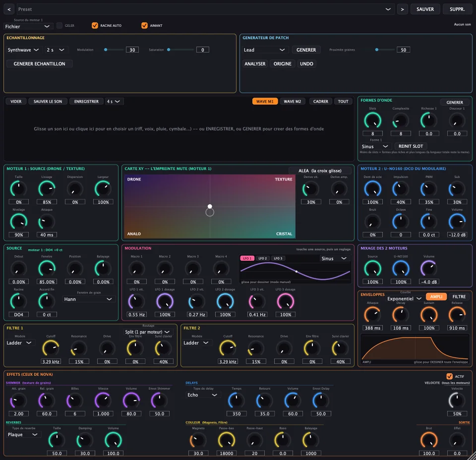Adjust the Lissage knob in Moteur 1
This screenshot has width=476, height=460.
point(47,189)
